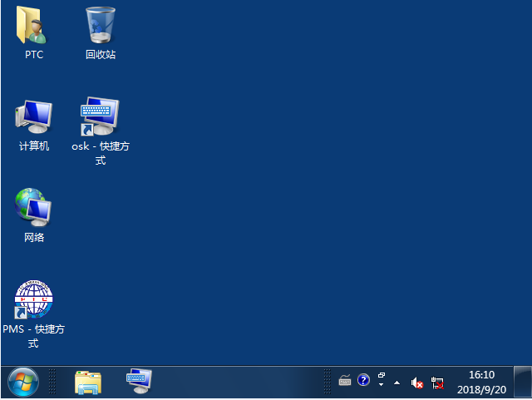
Task: Click the Show desktop button
Action: 523,382
